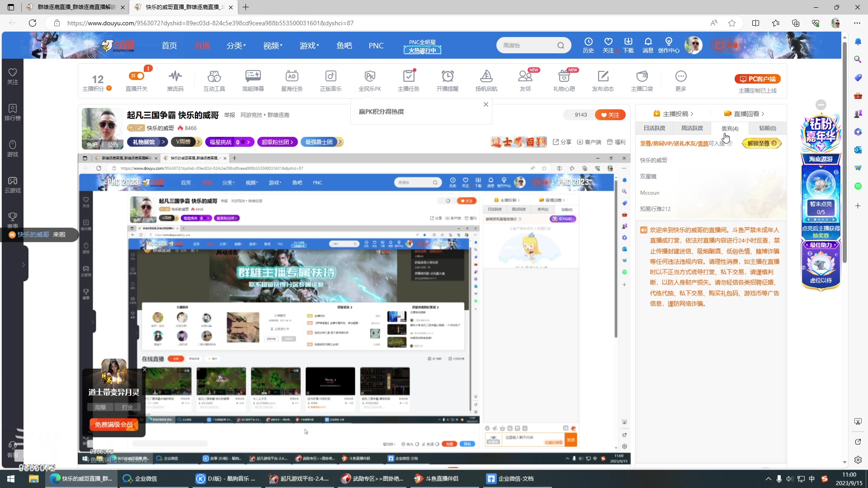Open 直播回看 replay link
Image resolution: width=868 pixels, height=488 pixels.
(x=744, y=114)
